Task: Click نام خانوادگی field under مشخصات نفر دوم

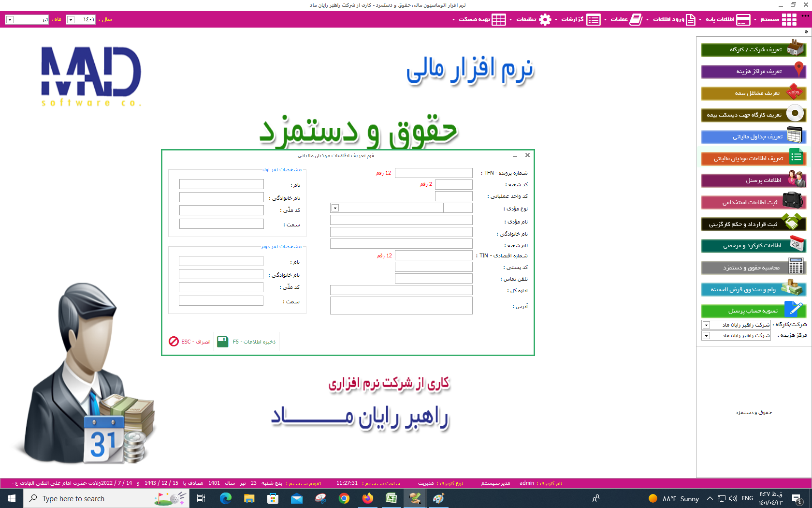Action: 221,274
